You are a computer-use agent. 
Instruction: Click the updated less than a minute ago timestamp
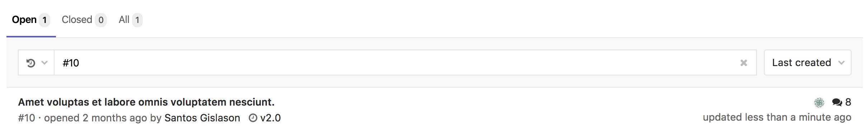(x=777, y=117)
